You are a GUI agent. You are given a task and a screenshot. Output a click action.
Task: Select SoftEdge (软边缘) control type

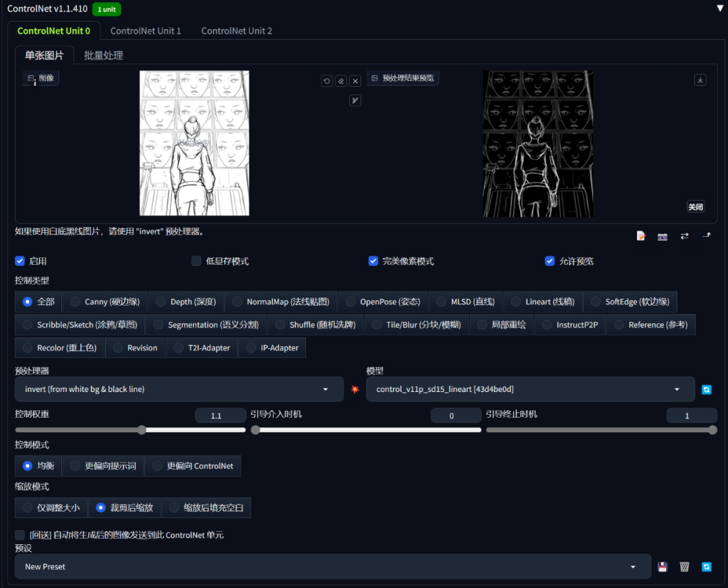point(630,302)
